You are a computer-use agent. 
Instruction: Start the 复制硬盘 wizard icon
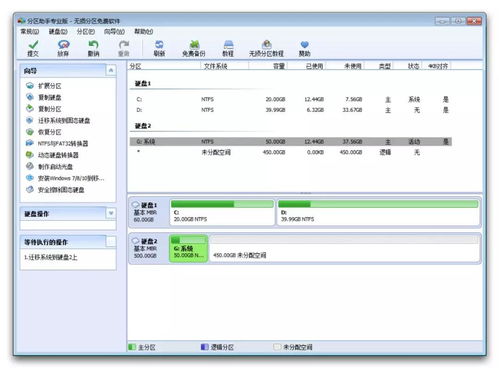pyautogui.click(x=30, y=97)
